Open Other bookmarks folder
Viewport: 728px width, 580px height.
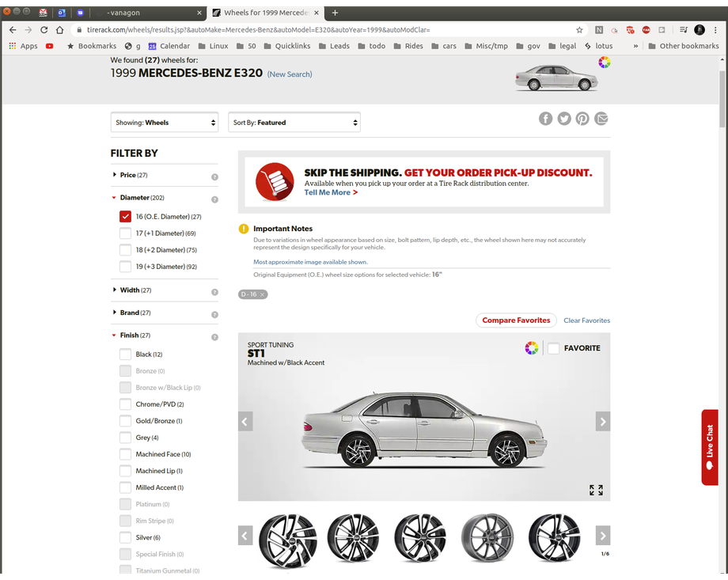tap(684, 46)
